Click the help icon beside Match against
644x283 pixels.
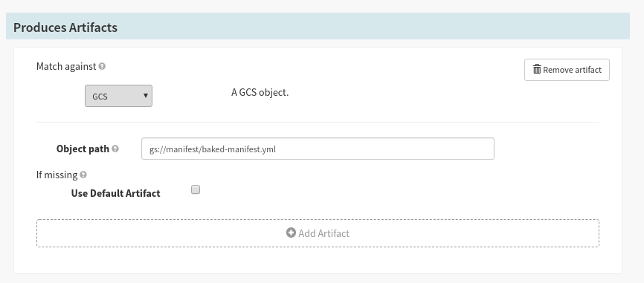click(102, 66)
